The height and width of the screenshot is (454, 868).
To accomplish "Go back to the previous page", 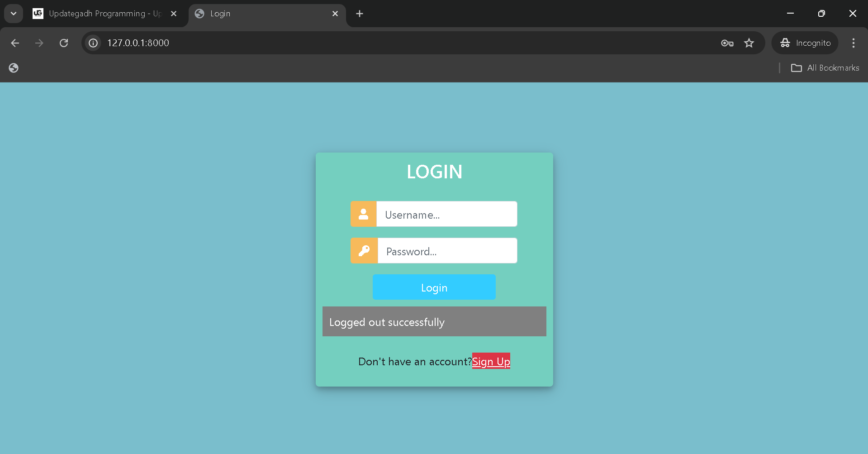I will pyautogui.click(x=15, y=43).
